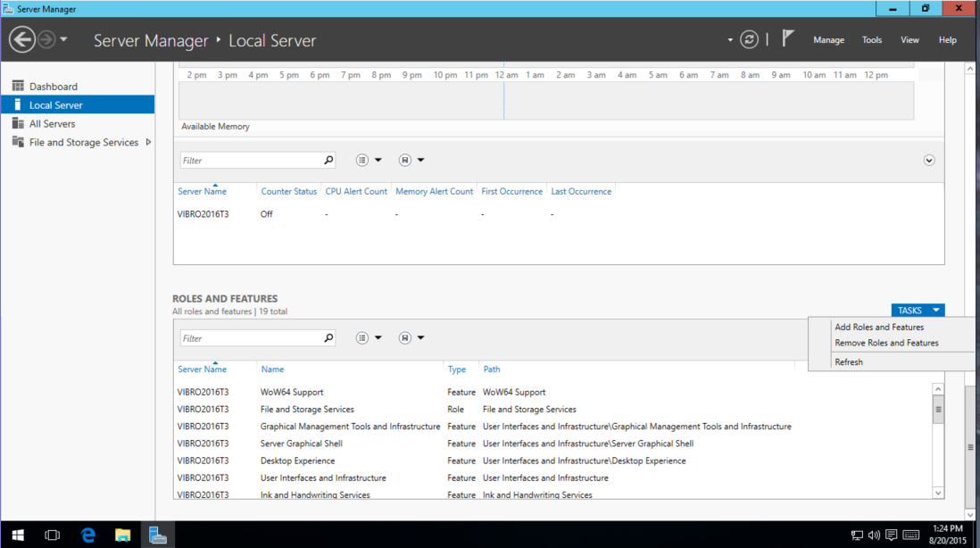
Task: Click the Windows Start button
Action: 18,535
